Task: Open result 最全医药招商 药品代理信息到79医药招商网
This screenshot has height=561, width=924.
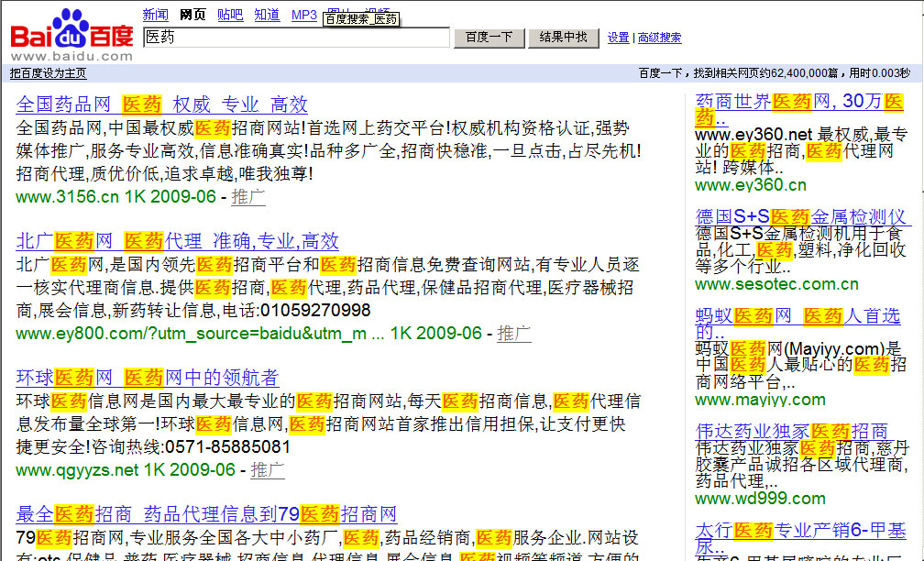Action: point(207,514)
